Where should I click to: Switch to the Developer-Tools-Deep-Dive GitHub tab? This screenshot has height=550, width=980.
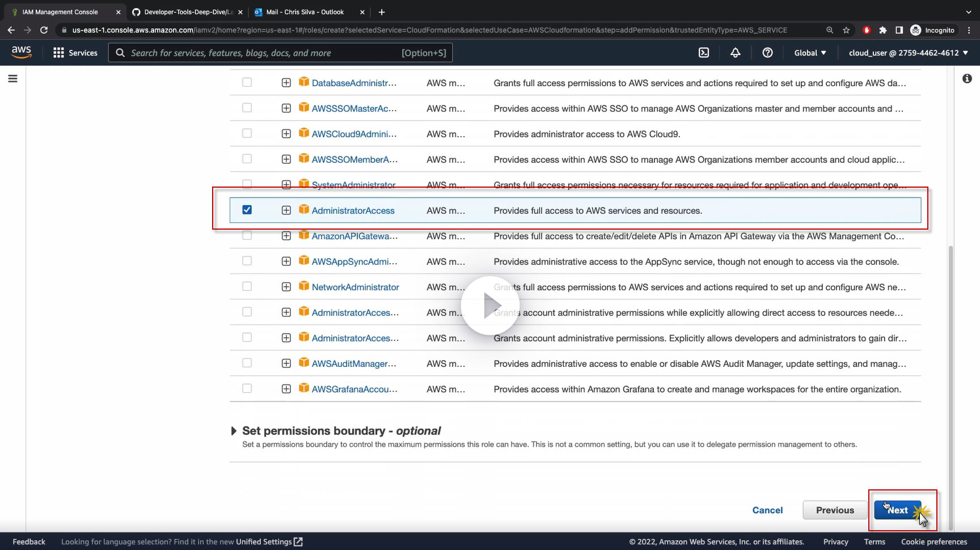pyautogui.click(x=188, y=12)
